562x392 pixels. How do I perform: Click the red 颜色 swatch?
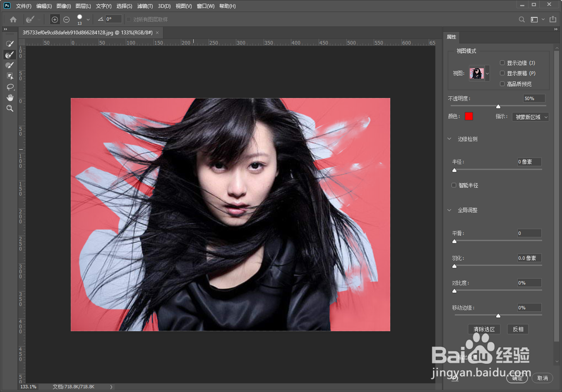(x=468, y=116)
